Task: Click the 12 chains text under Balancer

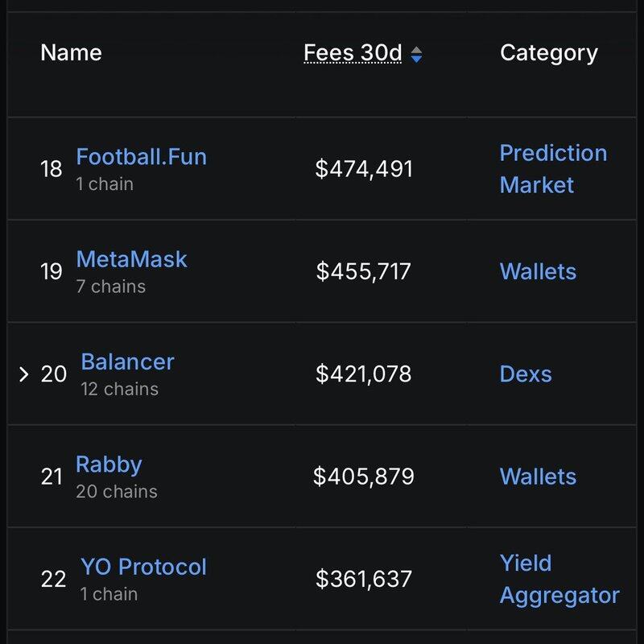Action: point(119,389)
